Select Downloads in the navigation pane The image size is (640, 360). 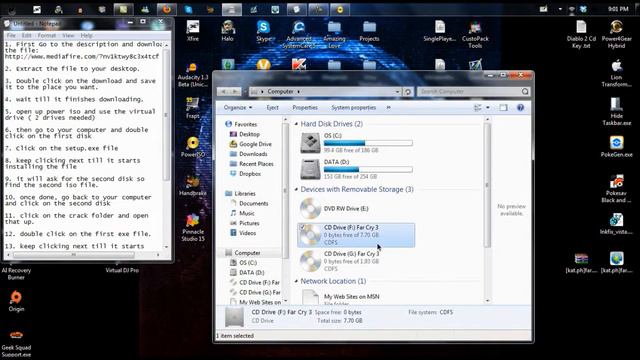point(249,154)
